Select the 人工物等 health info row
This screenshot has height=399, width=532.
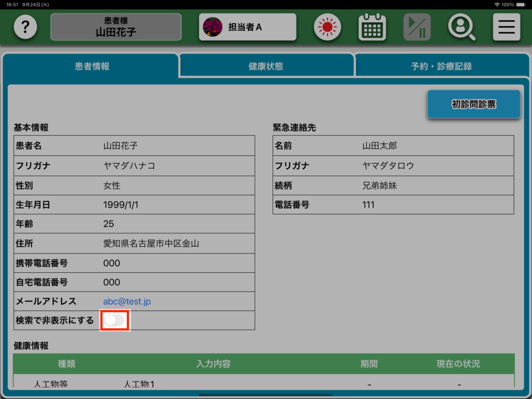[x=51, y=384]
